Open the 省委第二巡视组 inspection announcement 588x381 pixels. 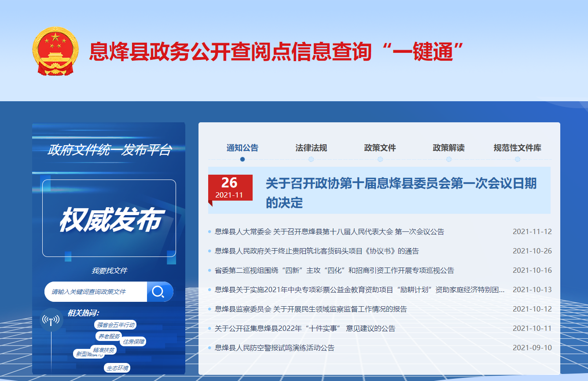click(x=334, y=271)
